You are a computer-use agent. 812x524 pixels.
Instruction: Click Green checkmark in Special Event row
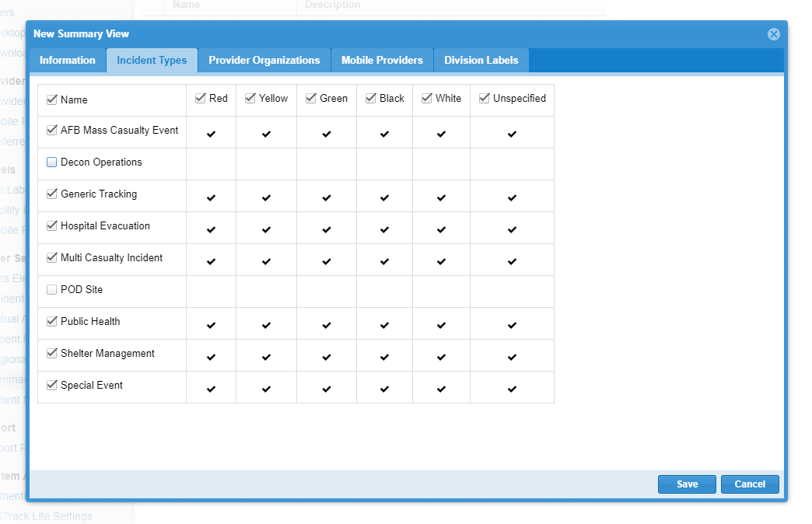click(x=326, y=389)
